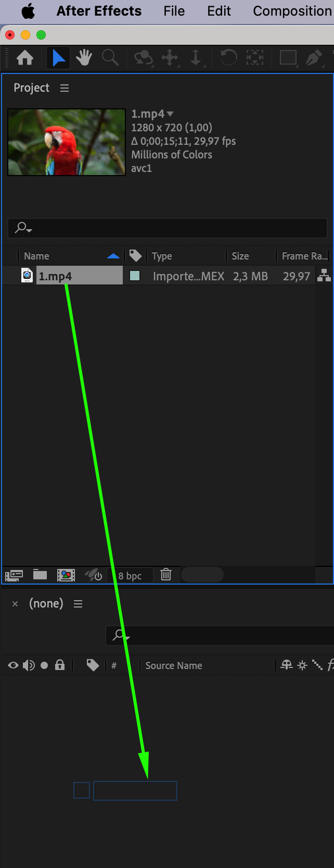Click the 8 bpc color depth button
The image size is (334, 868).
point(130,576)
